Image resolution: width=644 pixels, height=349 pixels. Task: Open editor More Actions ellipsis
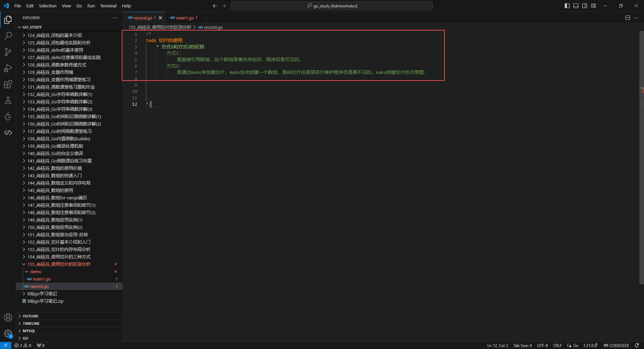click(x=636, y=18)
